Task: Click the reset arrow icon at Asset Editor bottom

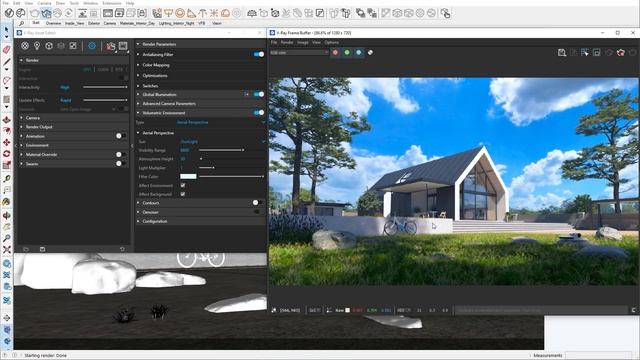Action: pos(122,249)
